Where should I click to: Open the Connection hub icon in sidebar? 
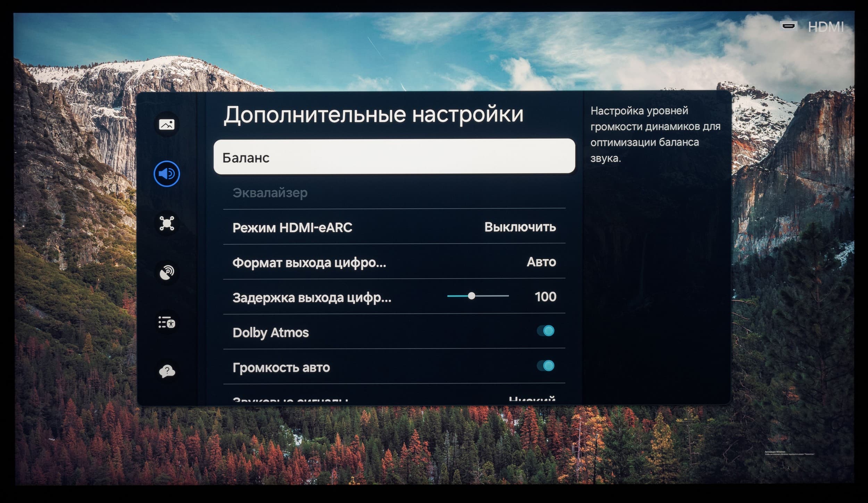click(x=167, y=223)
